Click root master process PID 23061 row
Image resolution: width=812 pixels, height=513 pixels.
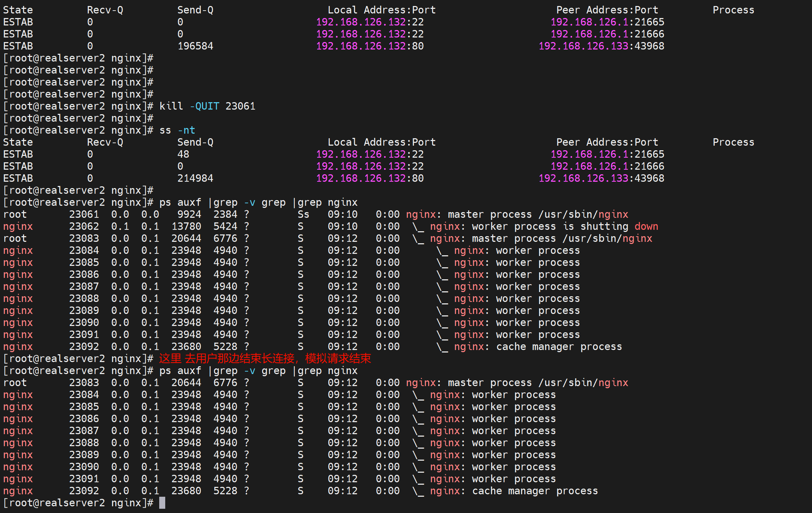[84, 214]
